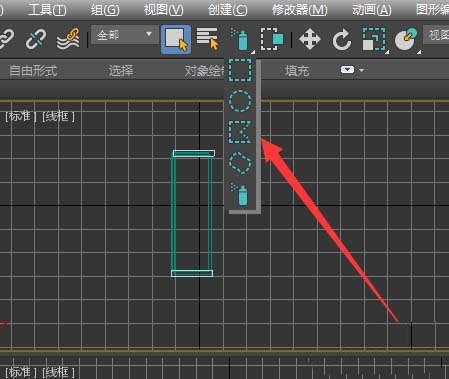The image size is (449, 379).
Task: Select the Move tool with four arrows
Action: click(310, 39)
